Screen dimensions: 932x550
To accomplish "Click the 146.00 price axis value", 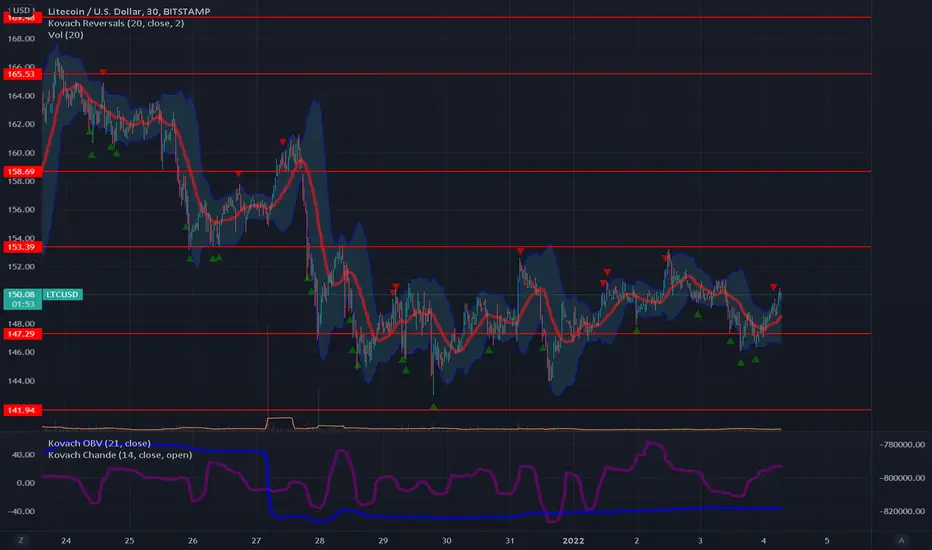I will (21, 352).
